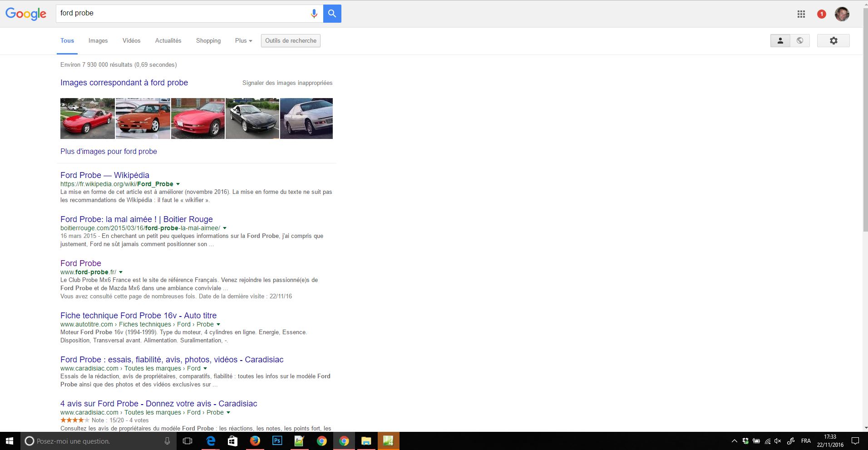Open orange Ford Probe thumbnail
Screen dimensions: 868x450
(x=143, y=118)
